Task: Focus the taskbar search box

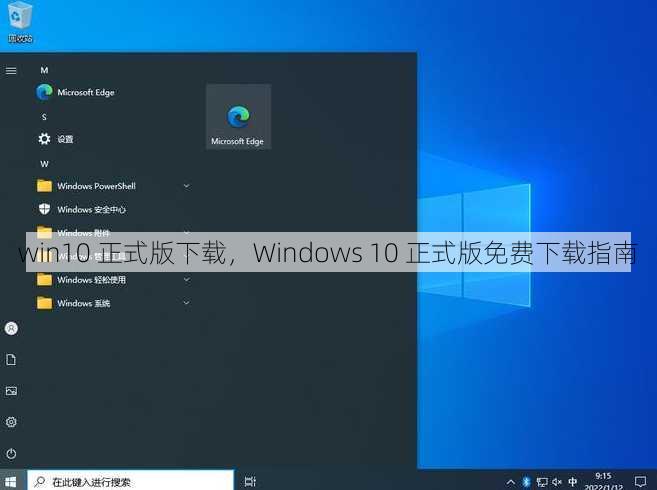Action: pos(130,480)
